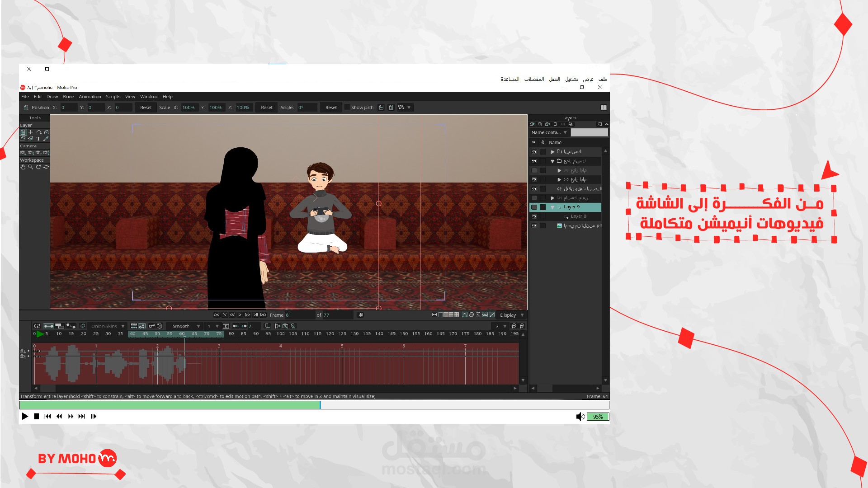Select the Text layer tool
Image resolution: width=868 pixels, height=488 pixels.
(38, 139)
